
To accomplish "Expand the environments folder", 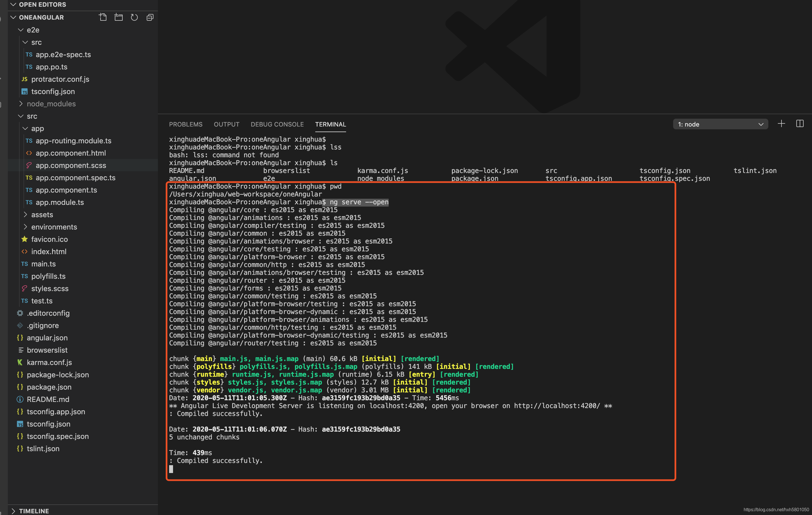I will [x=54, y=227].
